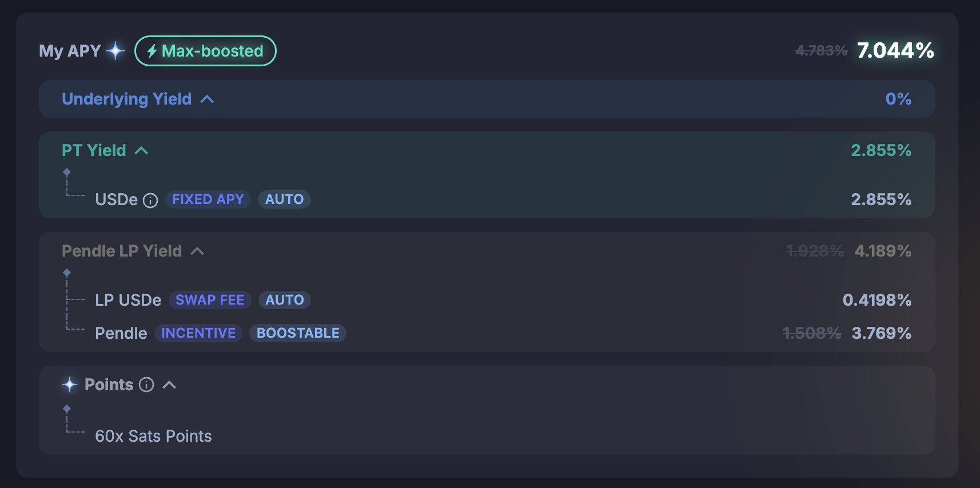Click the sparkle icon beside My APY

click(115, 51)
